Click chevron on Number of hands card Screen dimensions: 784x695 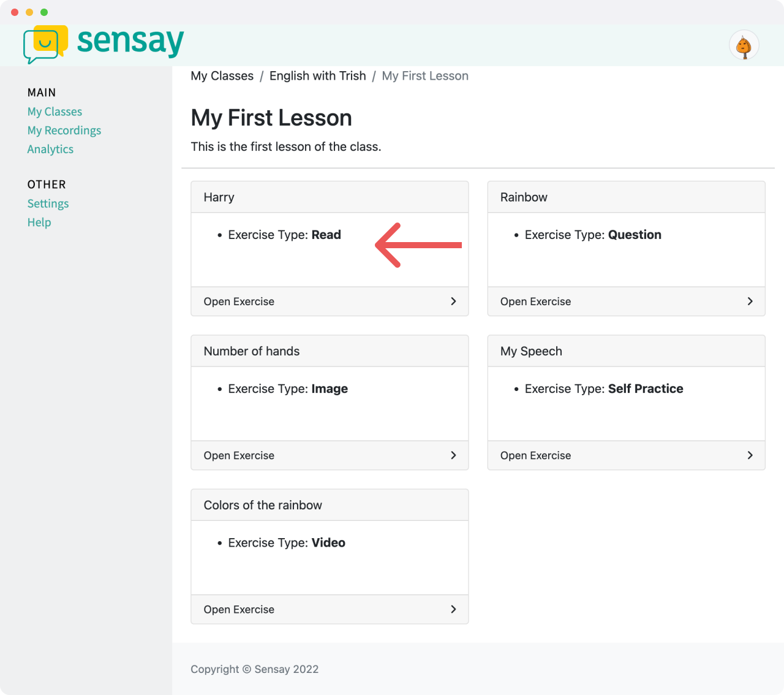point(453,455)
